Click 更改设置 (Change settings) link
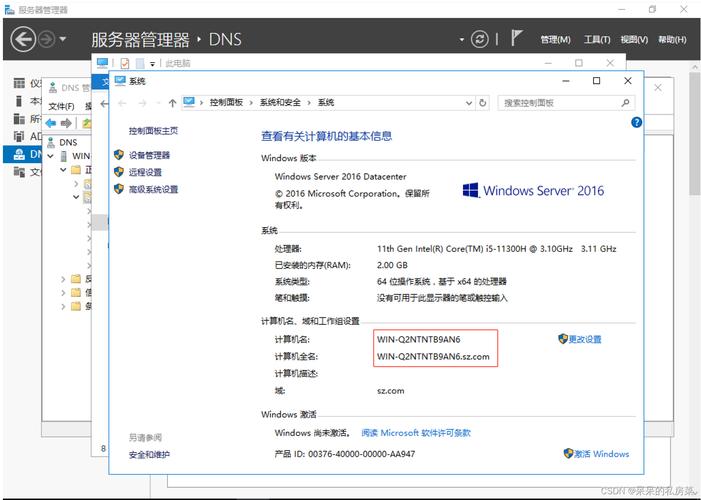This screenshot has height=500, width=701. pos(585,339)
